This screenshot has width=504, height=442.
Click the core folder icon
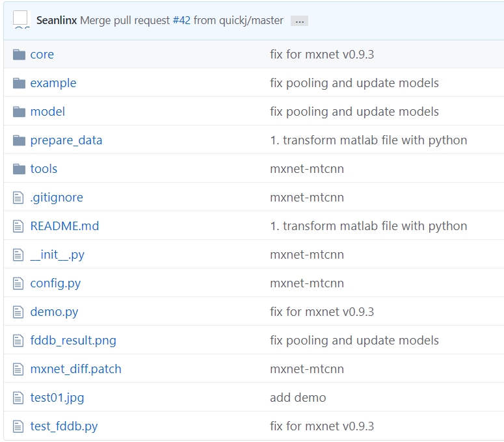tap(19, 55)
